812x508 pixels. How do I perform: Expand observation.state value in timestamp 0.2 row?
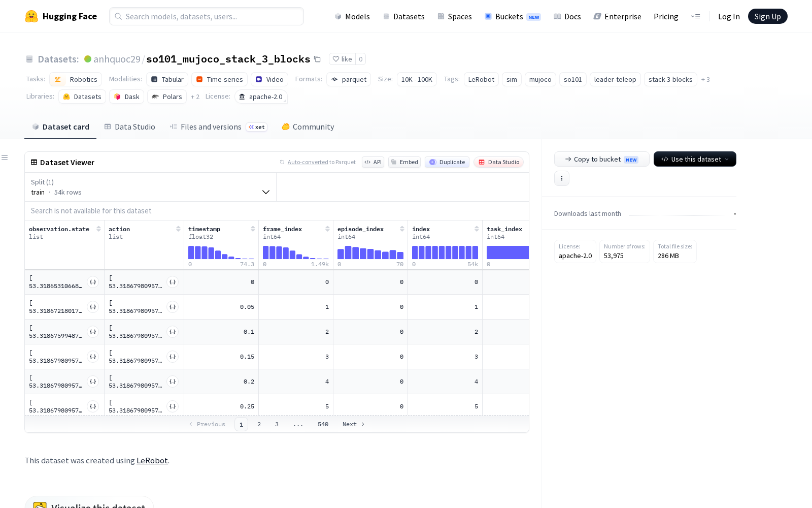pos(93,382)
